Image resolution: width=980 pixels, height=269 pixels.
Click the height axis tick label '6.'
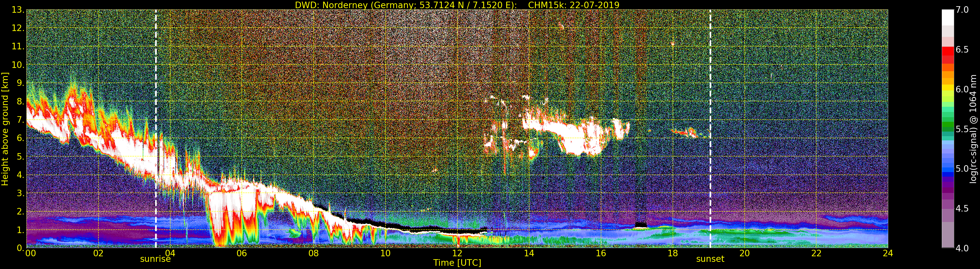[x=21, y=138]
